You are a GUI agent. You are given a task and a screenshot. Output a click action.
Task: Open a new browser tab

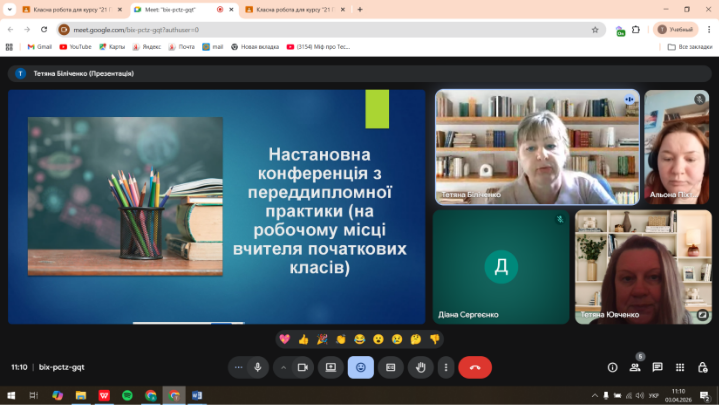tap(360, 9)
